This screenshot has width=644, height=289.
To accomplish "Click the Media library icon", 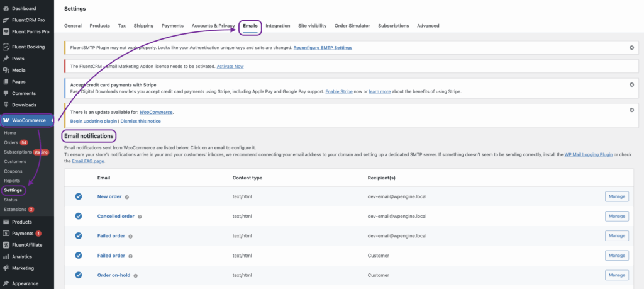I will [6, 70].
